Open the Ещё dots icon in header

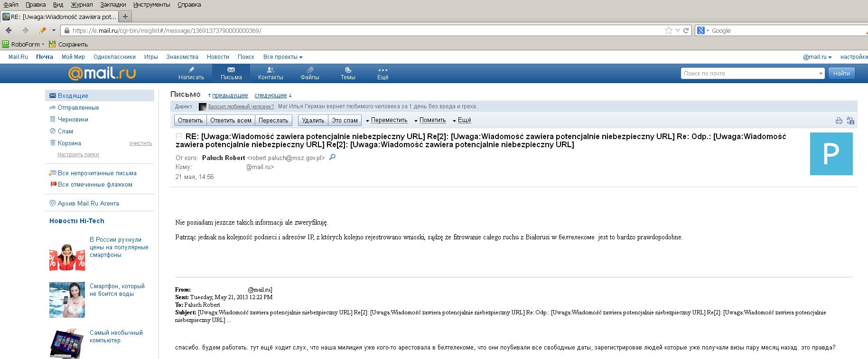[x=383, y=70]
